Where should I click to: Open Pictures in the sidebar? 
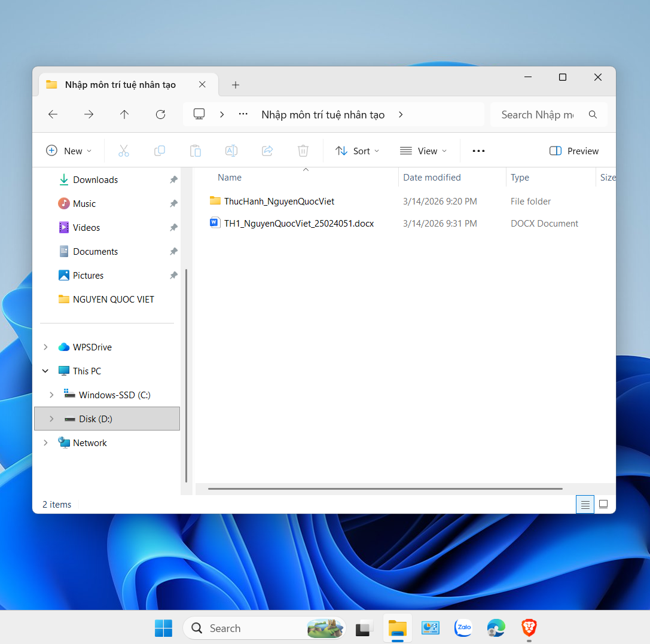[x=88, y=276]
